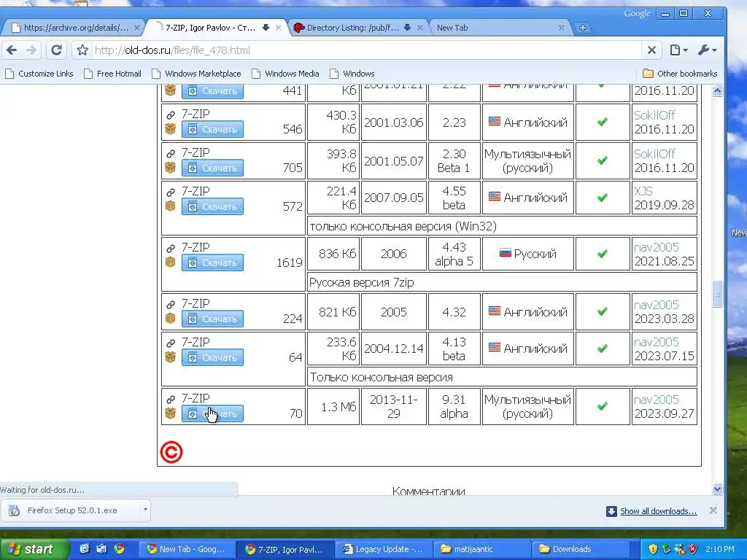The height and width of the screenshot is (560, 747).
Task: Close the New Tab tab
Action: [x=562, y=28]
